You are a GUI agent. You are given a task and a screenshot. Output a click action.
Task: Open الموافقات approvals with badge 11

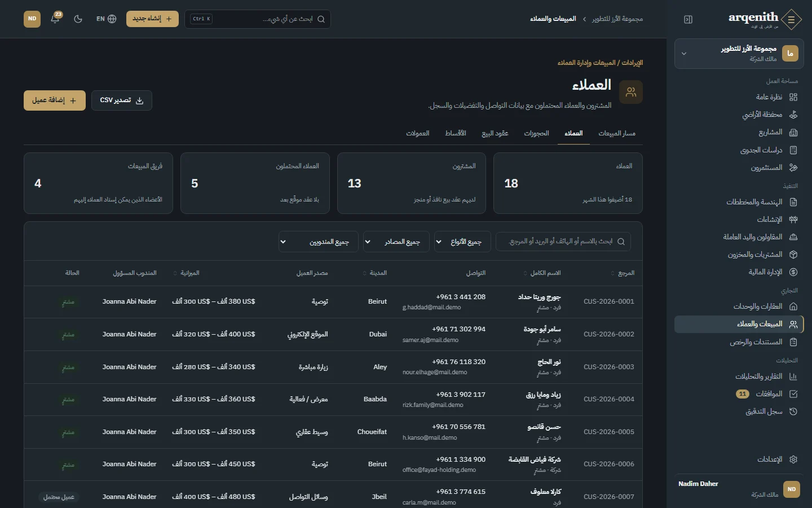coord(739,394)
